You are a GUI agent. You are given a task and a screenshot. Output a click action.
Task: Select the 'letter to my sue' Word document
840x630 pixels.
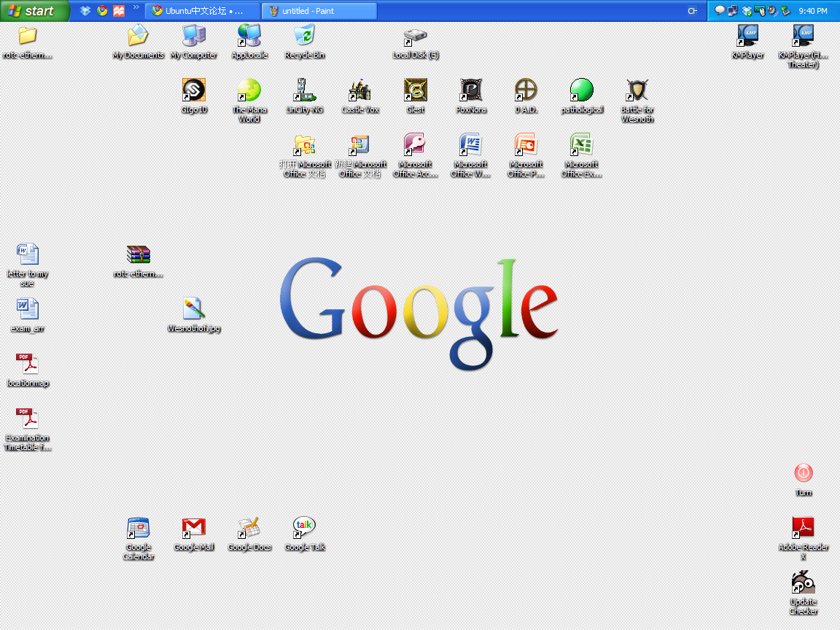(27, 254)
